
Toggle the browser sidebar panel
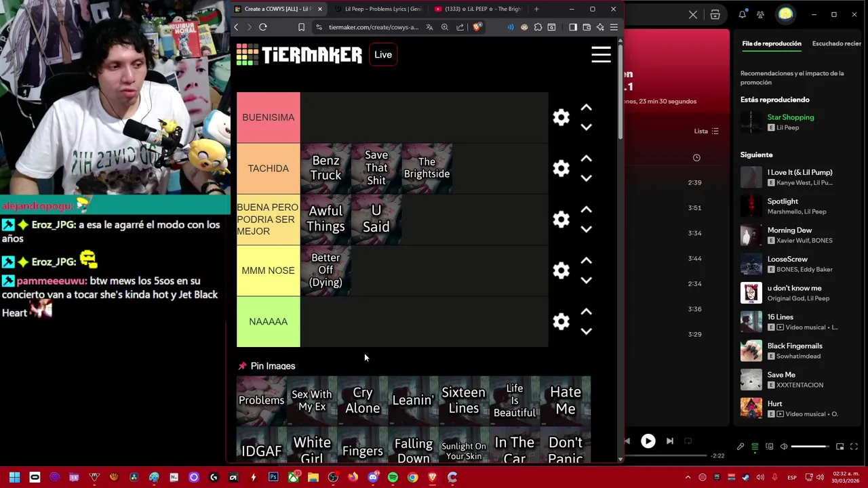pos(573,27)
